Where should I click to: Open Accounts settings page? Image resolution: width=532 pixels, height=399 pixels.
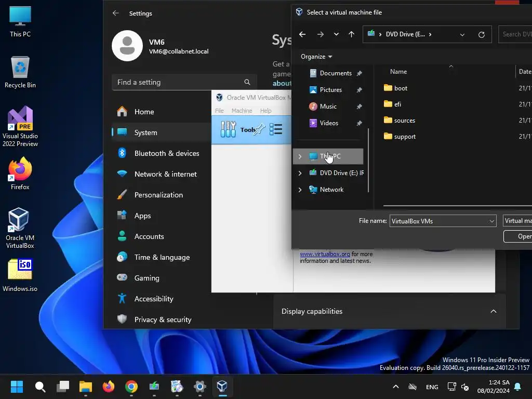pos(161,236)
